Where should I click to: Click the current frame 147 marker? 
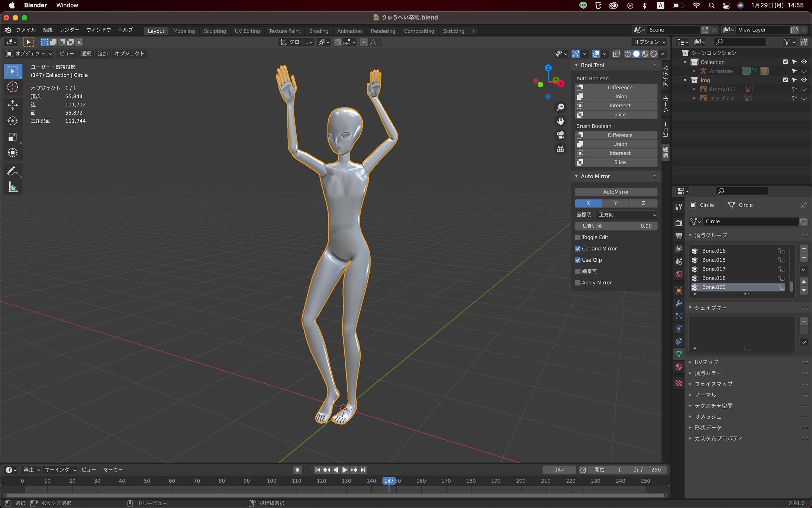coord(389,481)
